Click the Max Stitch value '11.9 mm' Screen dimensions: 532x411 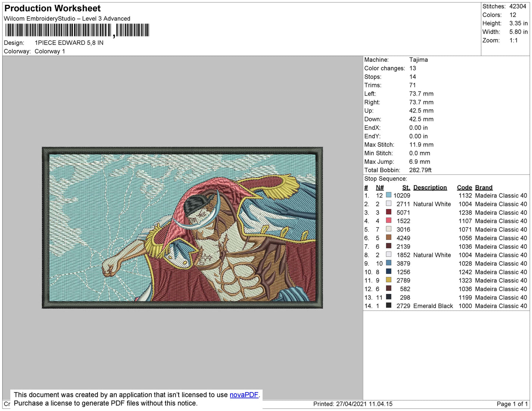click(422, 145)
